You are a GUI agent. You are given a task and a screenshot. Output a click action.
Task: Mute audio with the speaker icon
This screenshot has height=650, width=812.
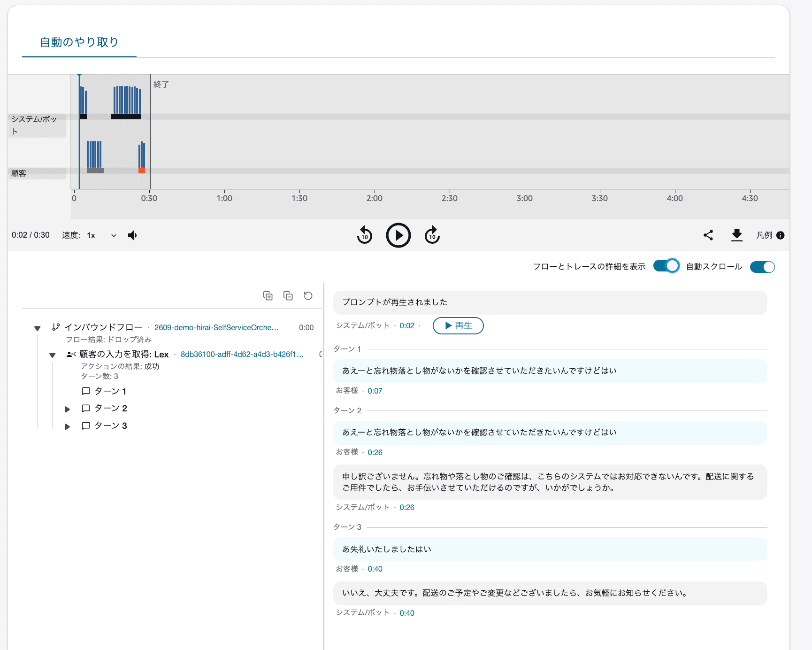132,235
